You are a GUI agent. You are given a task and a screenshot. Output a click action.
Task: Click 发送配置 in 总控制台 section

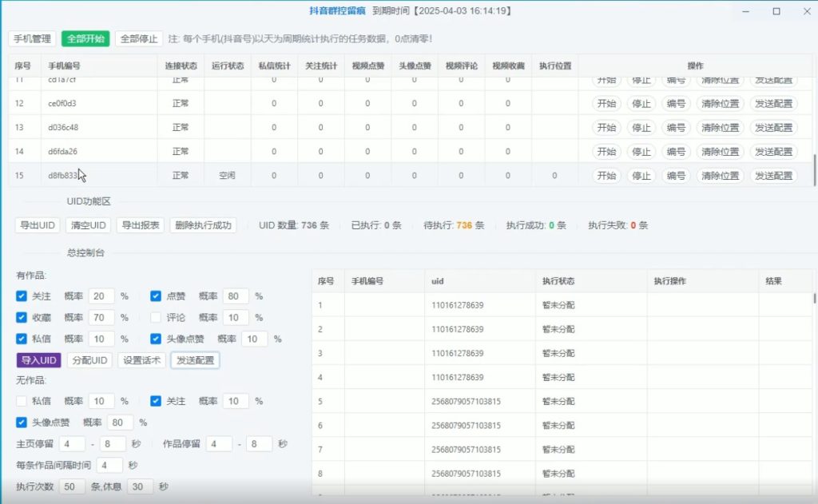tap(194, 360)
